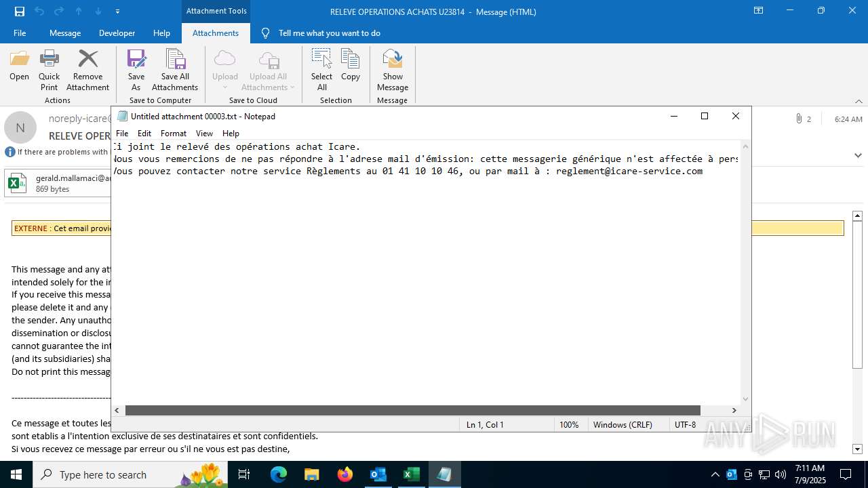Screen dimensions: 868x488
Task: Open Notepad Format menu
Action: 174,134
